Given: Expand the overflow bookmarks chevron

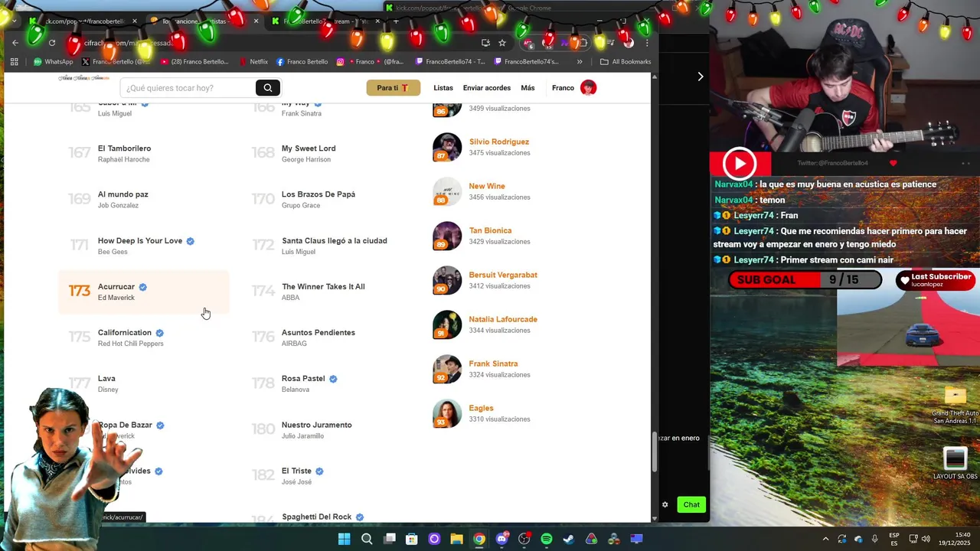Looking at the screenshot, I should point(580,62).
